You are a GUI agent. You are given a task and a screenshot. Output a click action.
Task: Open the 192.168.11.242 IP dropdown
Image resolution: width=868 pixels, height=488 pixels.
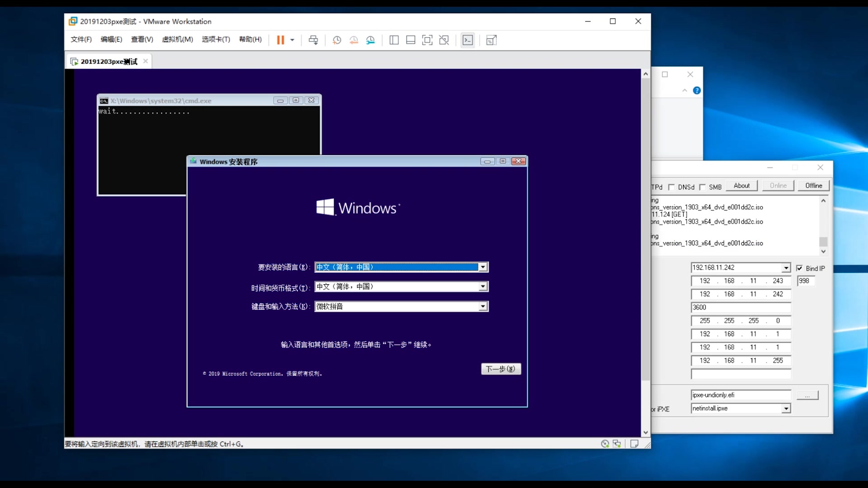(x=786, y=268)
